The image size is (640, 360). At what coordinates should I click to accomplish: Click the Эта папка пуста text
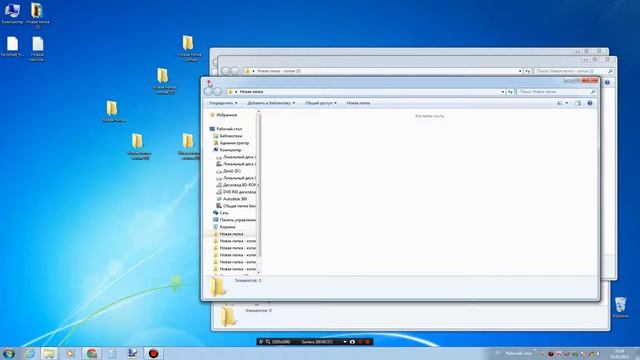(429, 116)
